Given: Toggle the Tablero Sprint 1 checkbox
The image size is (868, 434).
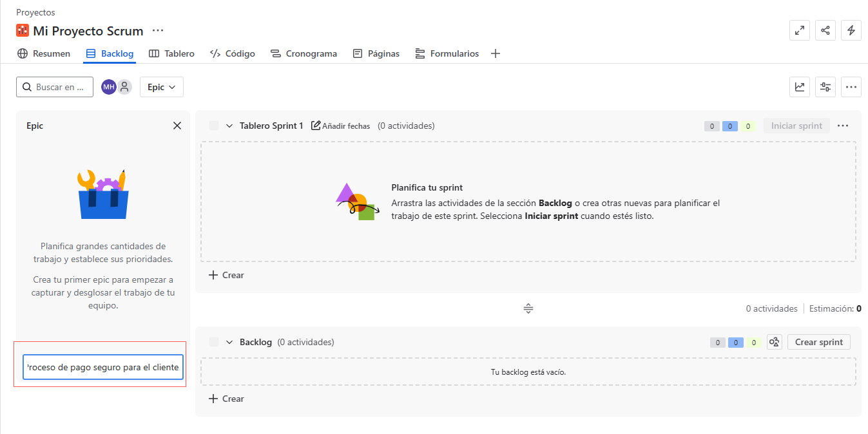Looking at the screenshot, I should (x=214, y=126).
